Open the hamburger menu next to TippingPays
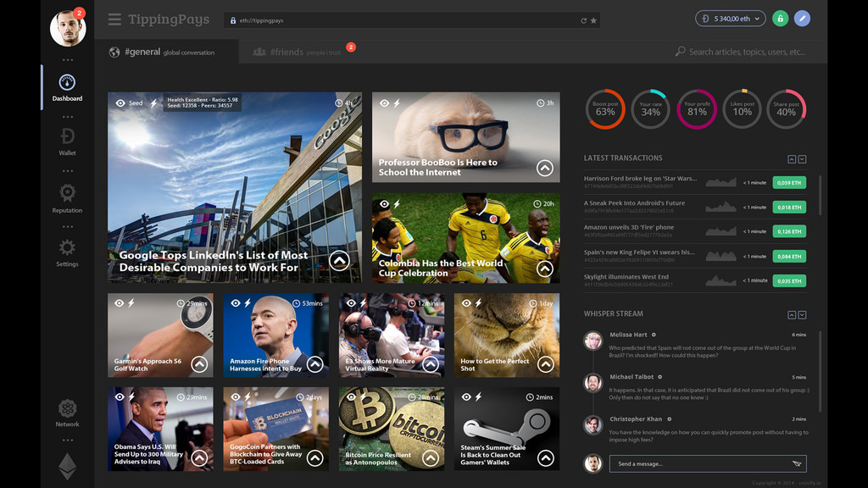Image resolution: width=868 pixels, height=488 pixels. [x=114, y=20]
